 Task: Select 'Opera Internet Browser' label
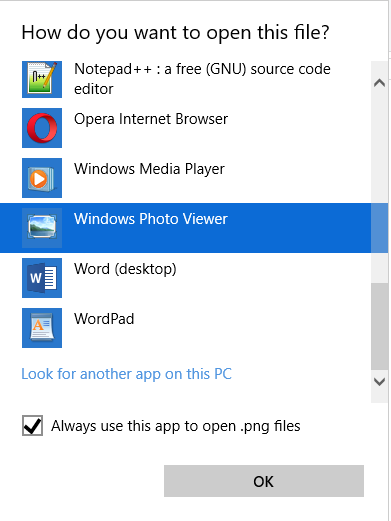[x=151, y=119]
